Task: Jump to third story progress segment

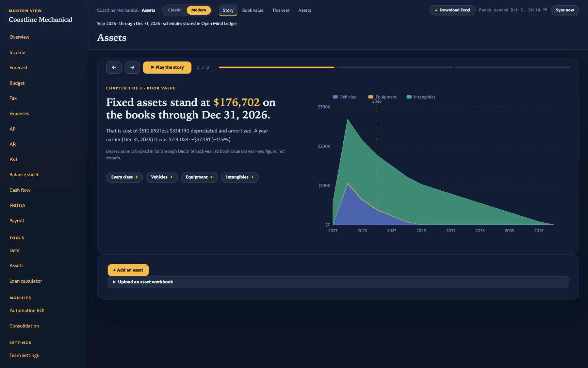Action: tap(512, 67)
